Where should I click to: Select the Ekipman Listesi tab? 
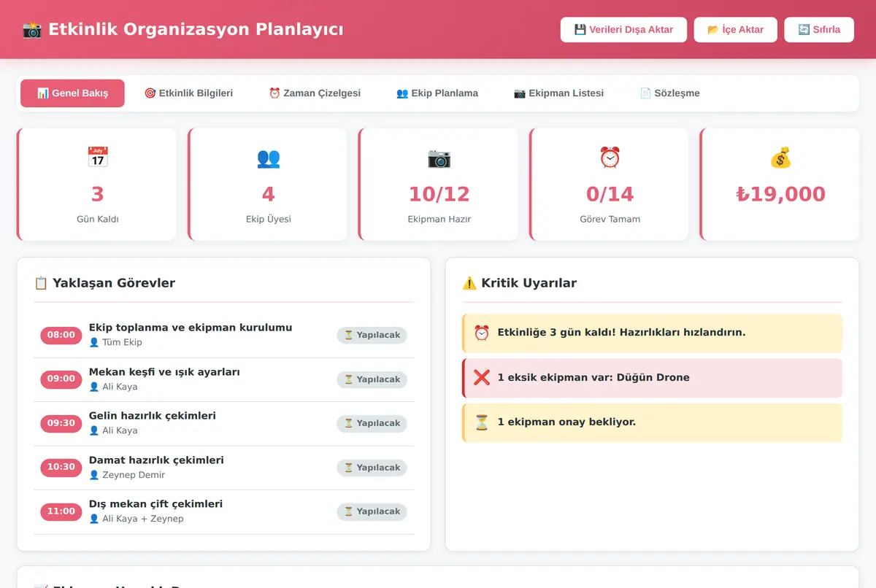(559, 93)
